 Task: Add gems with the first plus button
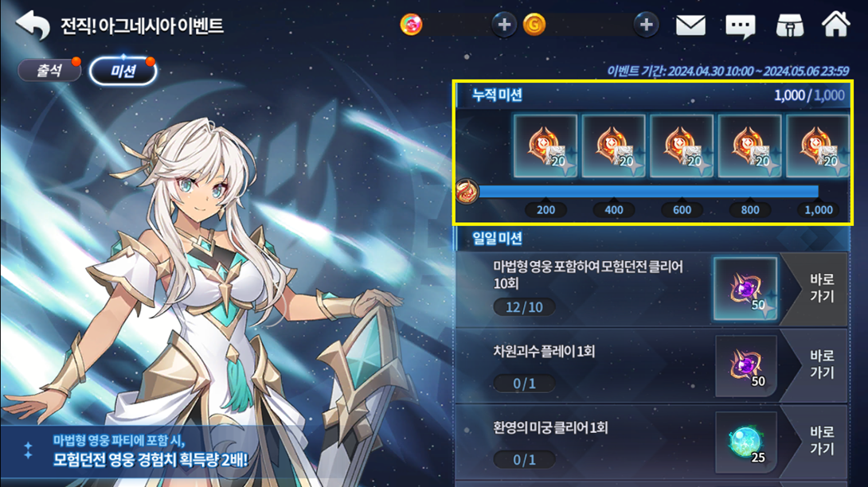pyautogui.click(x=504, y=25)
